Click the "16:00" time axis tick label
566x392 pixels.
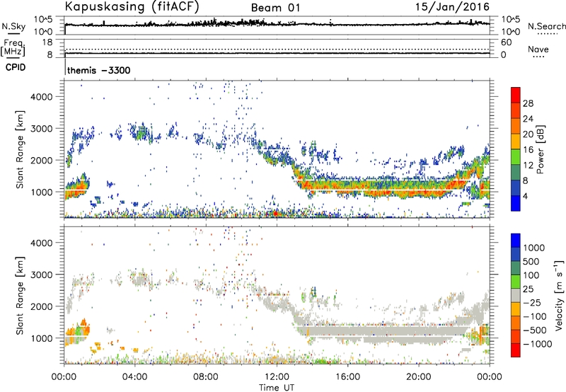[x=347, y=377]
